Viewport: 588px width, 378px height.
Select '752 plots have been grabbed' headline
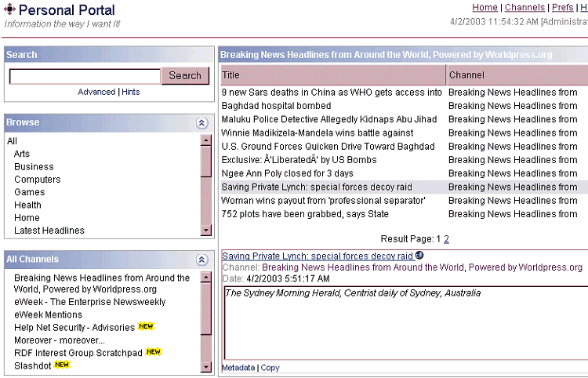click(x=305, y=214)
